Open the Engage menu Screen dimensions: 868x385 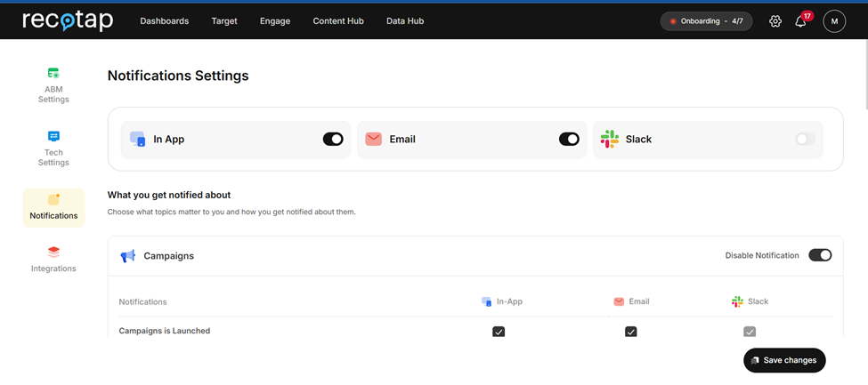point(275,21)
